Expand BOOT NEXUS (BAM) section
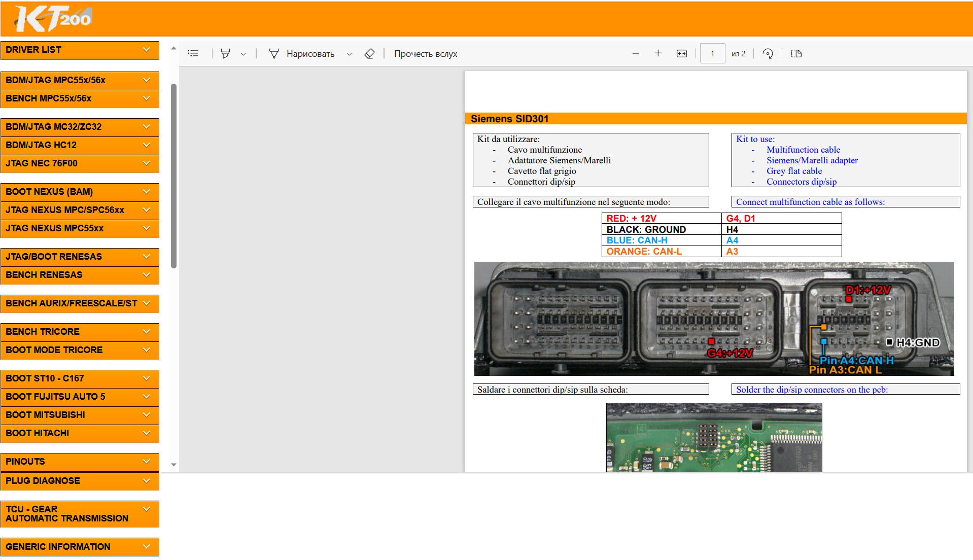The height and width of the screenshot is (560, 973). 80,192
